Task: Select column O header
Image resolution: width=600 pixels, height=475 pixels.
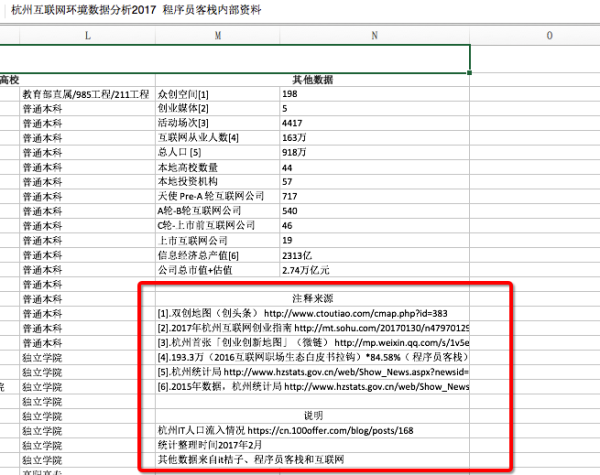Action: (549, 36)
